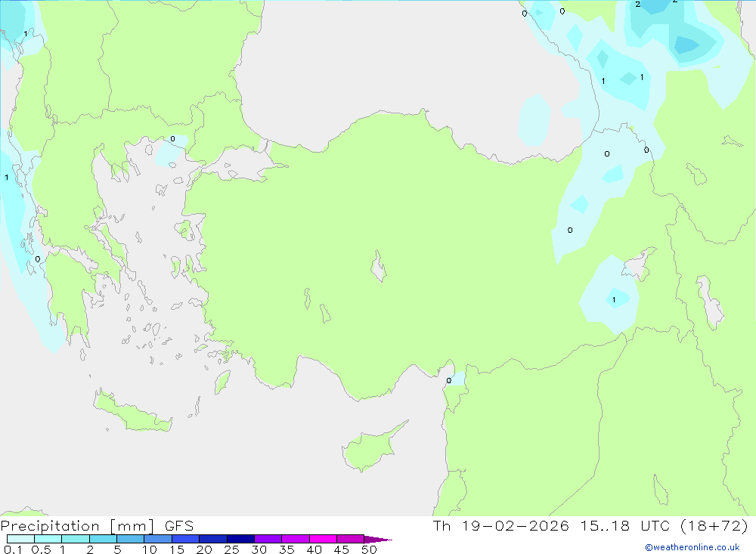Click the '35' legend scale label
The width and height of the screenshot is (756, 554).
click(287, 549)
